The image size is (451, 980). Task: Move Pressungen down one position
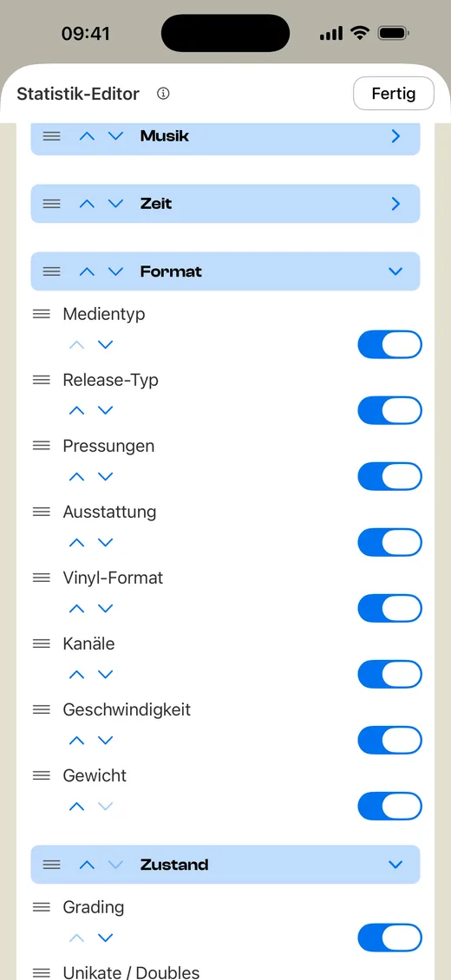coord(106,477)
